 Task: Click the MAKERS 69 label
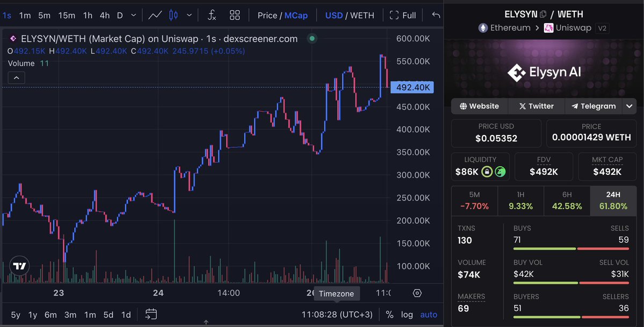pos(472,302)
